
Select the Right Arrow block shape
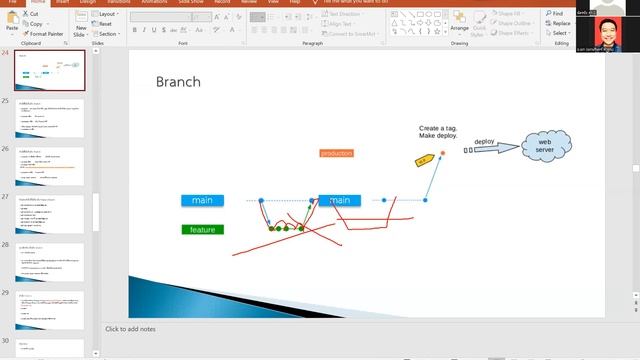[420, 23]
